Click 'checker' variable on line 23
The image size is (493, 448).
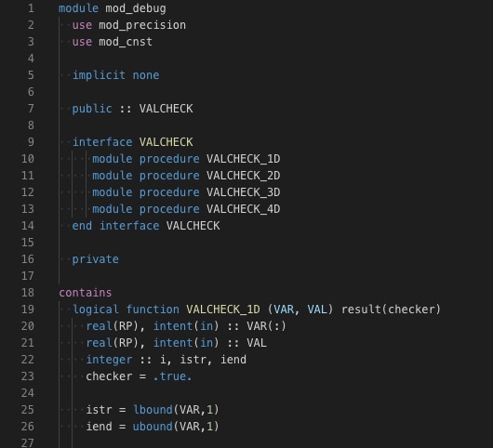point(109,376)
